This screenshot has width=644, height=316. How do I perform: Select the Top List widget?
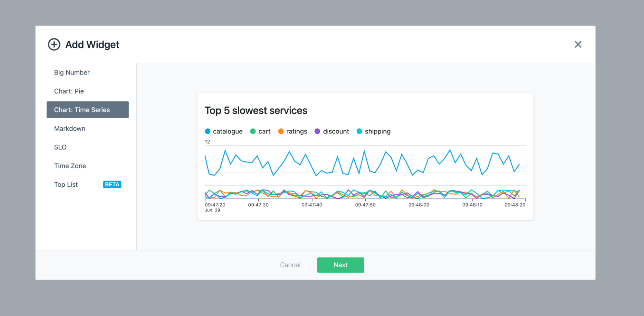tap(66, 185)
